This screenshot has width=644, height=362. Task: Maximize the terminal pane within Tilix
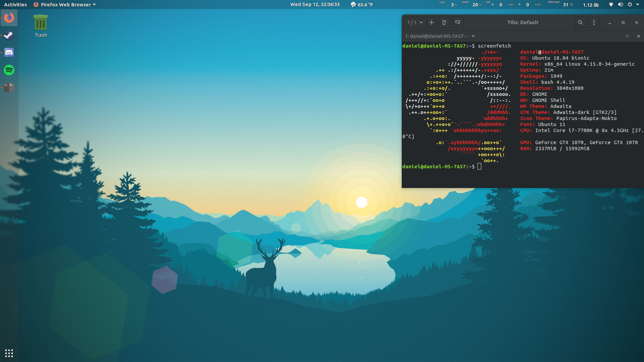[x=627, y=36]
